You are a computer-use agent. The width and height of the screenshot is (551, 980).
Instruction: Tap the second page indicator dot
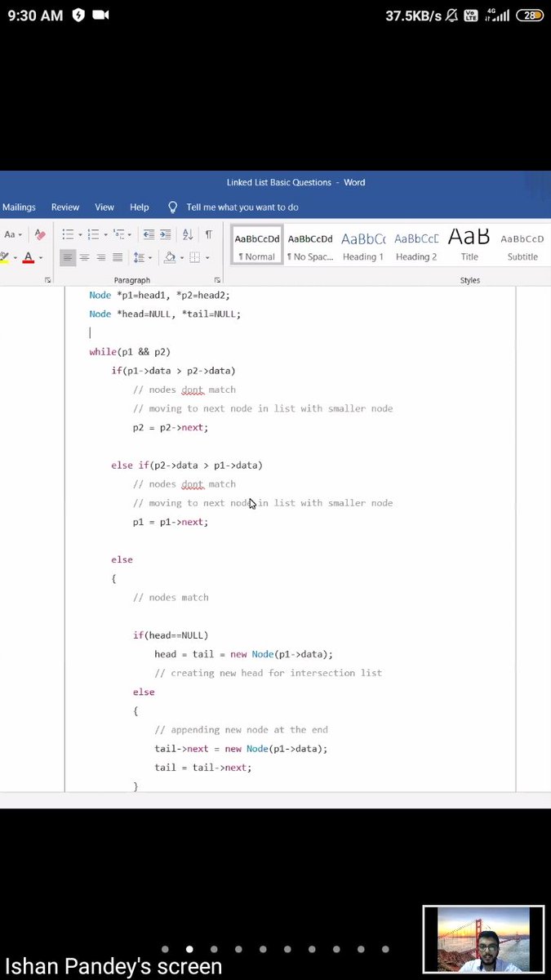click(189, 949)
